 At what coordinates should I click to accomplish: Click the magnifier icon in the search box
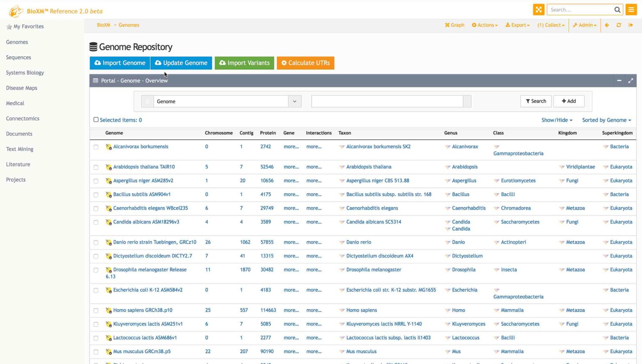pos(617,9)
